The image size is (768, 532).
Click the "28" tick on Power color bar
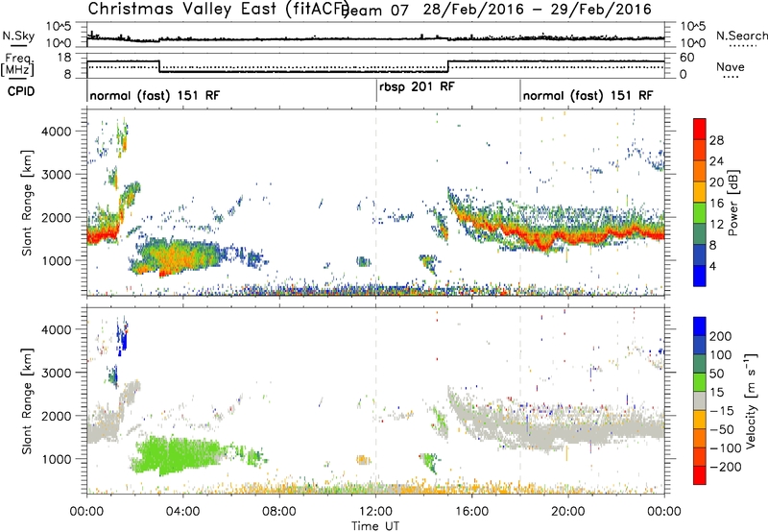pos(716,140)
